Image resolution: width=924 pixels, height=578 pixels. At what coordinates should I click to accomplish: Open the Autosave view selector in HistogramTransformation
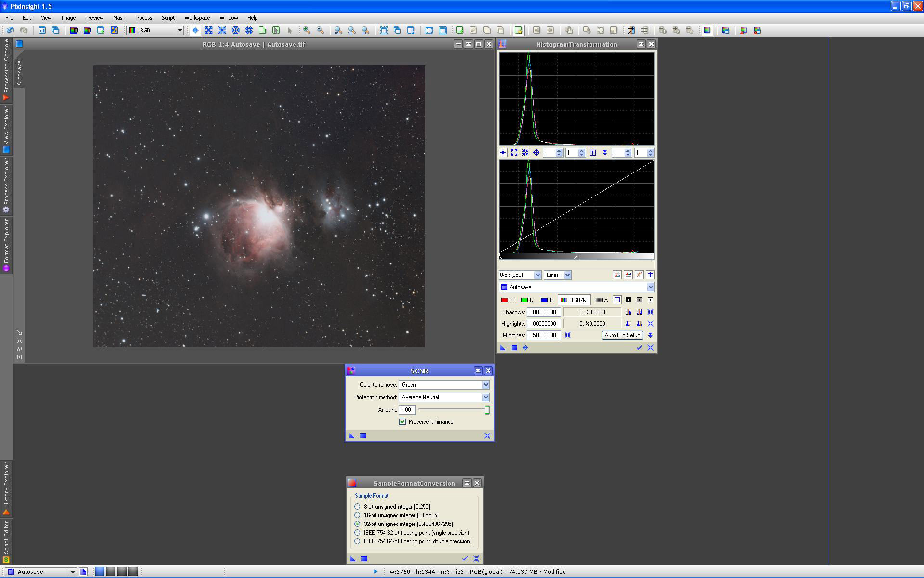point(577,287)
